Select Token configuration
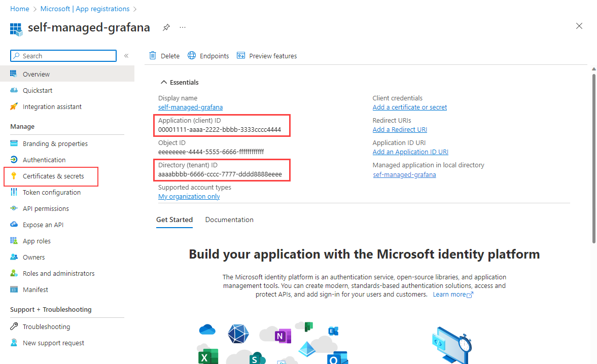 [52, 192]
